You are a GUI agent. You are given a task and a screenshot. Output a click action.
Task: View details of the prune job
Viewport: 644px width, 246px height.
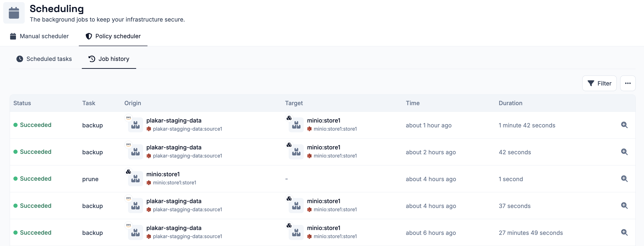(624, 179)
